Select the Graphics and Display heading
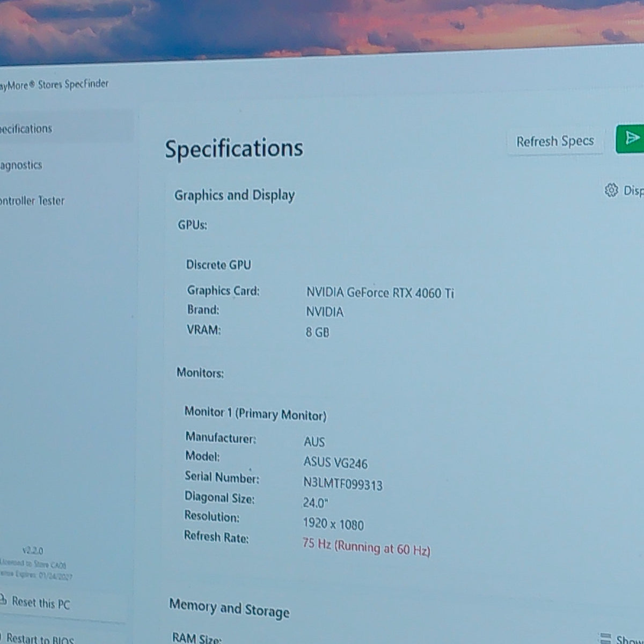 click(235, 195)
